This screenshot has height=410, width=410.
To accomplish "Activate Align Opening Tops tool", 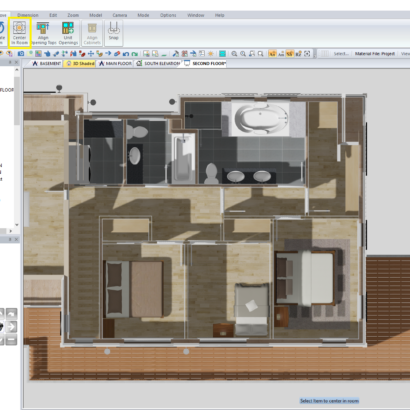I will 43,33.
